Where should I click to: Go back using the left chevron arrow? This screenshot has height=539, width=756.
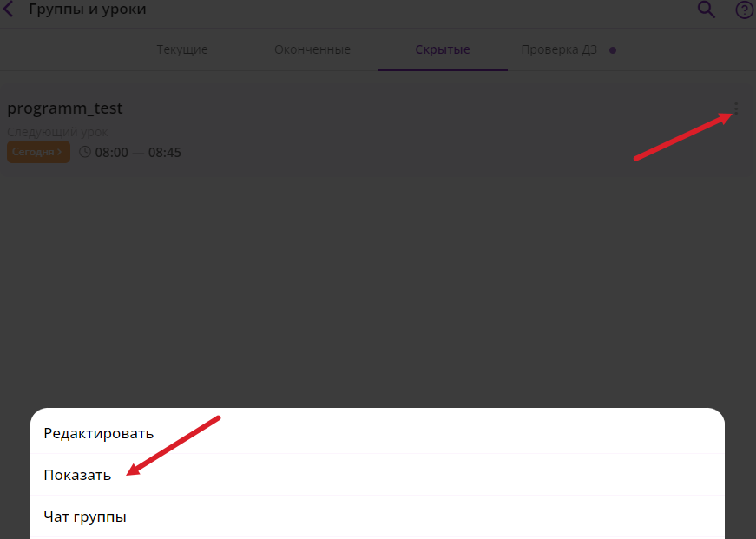coord(8,10)
